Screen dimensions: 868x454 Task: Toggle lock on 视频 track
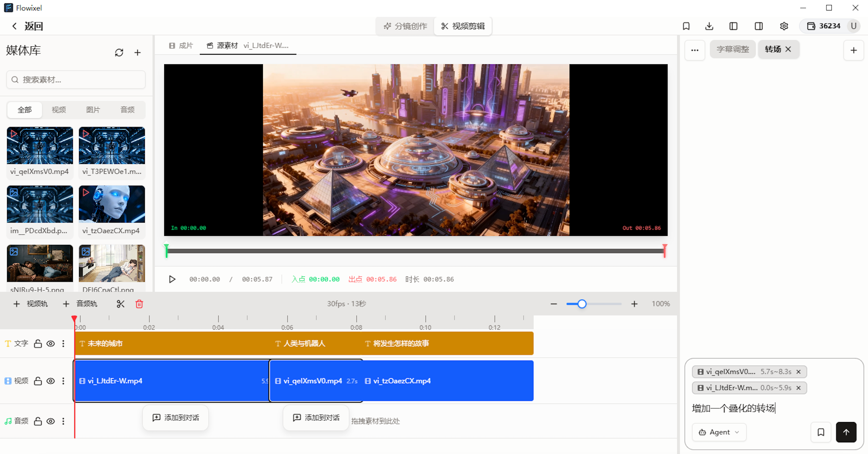pyautogui.click(x=38, y=381)
